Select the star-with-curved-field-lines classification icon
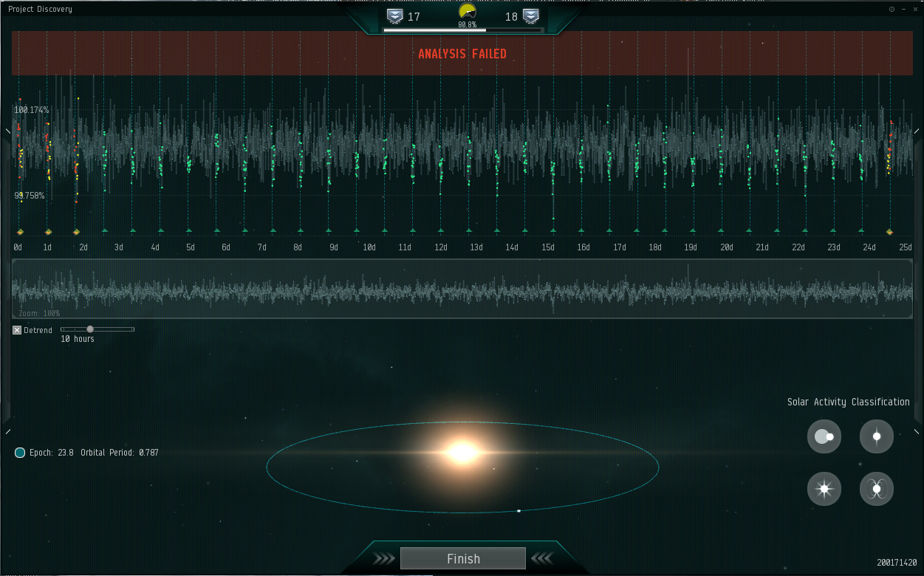Screen dimensions: 924x576 tap(877, 489)
